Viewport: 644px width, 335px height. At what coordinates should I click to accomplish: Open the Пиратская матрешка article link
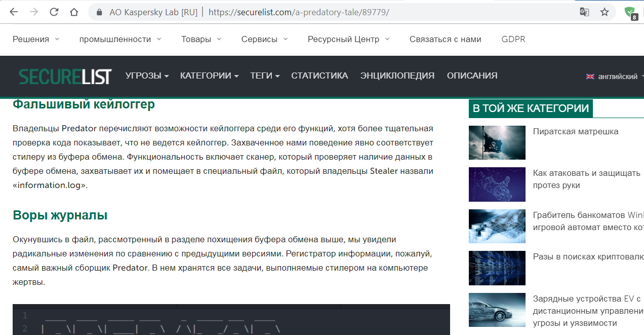pyautogui.click(x=576, y=131)
